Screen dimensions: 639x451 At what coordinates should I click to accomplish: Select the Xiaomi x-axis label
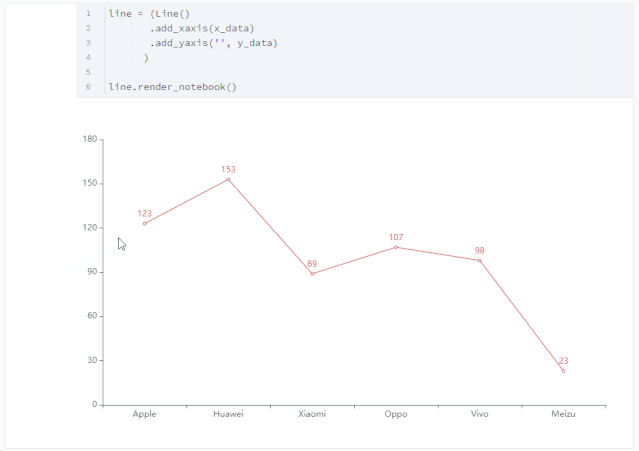[x=312, y=414]
